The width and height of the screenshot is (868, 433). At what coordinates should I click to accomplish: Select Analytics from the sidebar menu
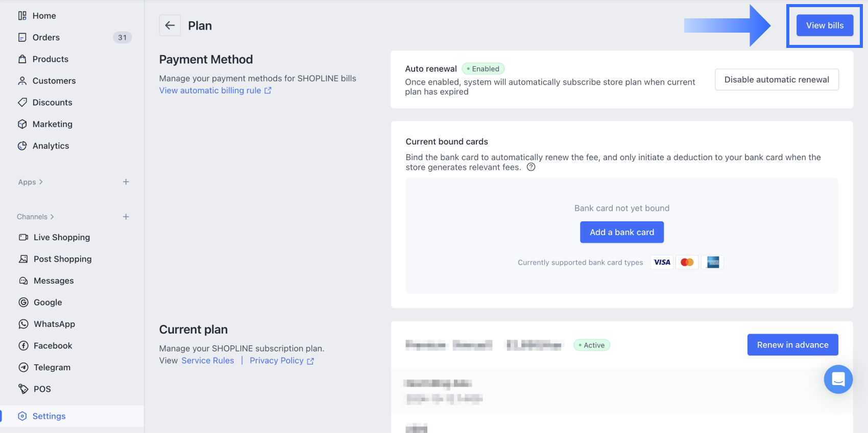pyautogui.click(x=51, y=146)
